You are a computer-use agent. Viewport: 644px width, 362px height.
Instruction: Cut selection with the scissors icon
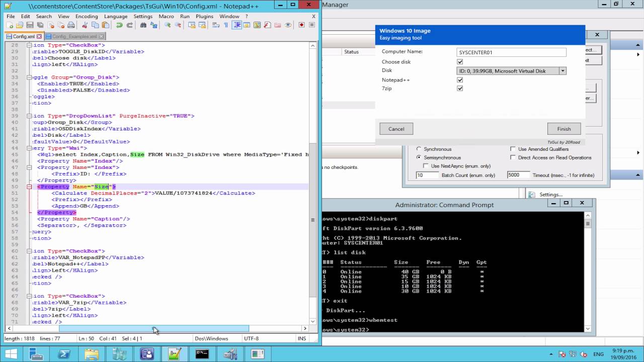click(85, 25)
